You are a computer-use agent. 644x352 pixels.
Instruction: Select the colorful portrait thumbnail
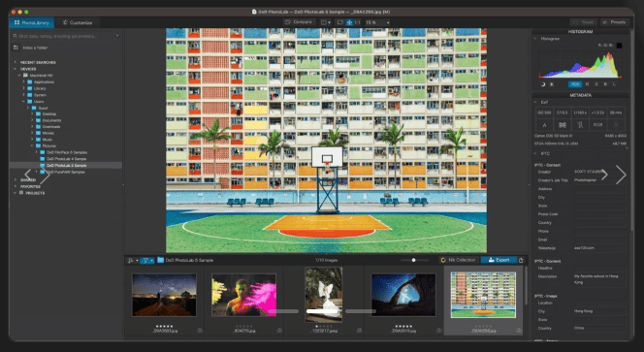(x=243, y=295)
